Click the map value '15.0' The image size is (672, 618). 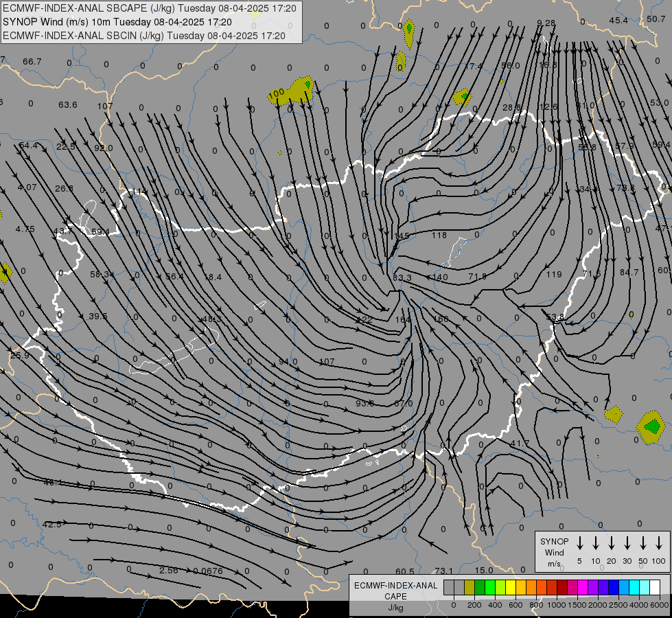coord(484,571)
